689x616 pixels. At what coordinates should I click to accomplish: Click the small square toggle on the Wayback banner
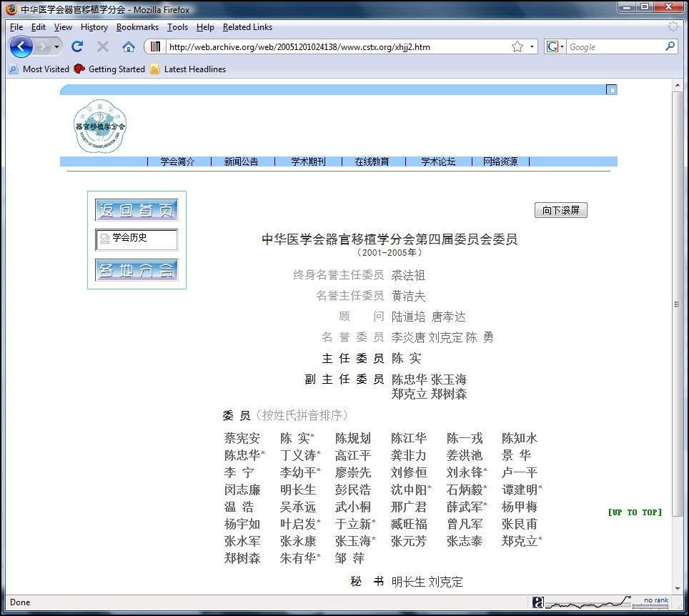611,90
